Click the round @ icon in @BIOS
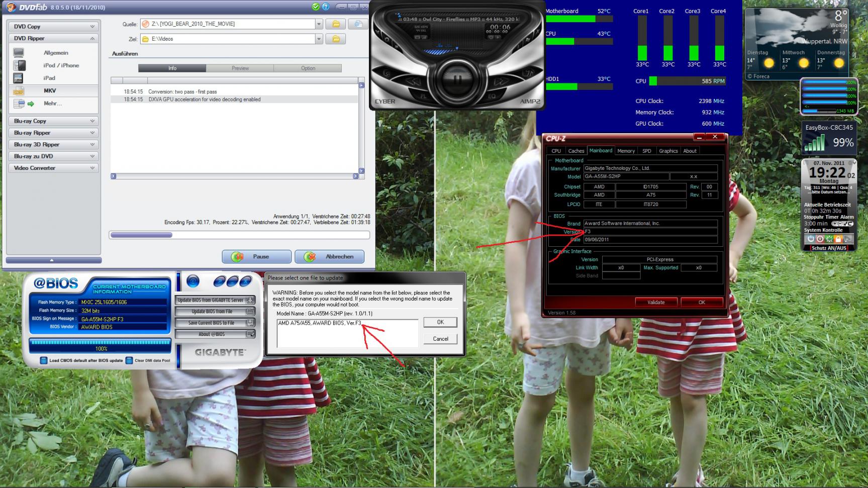The height and width of the screenshot is (488, 868). pos(193,281)
